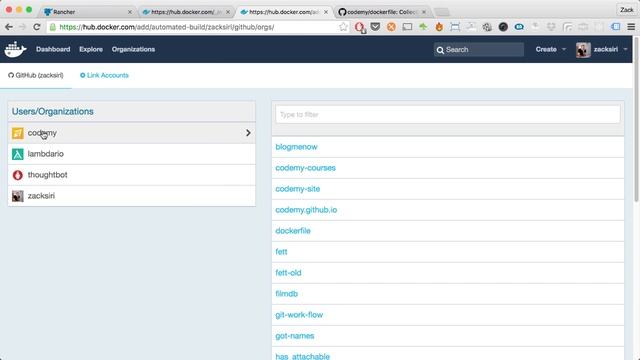Click the Zack profile button
640x360 pixels.
point(627,10)
